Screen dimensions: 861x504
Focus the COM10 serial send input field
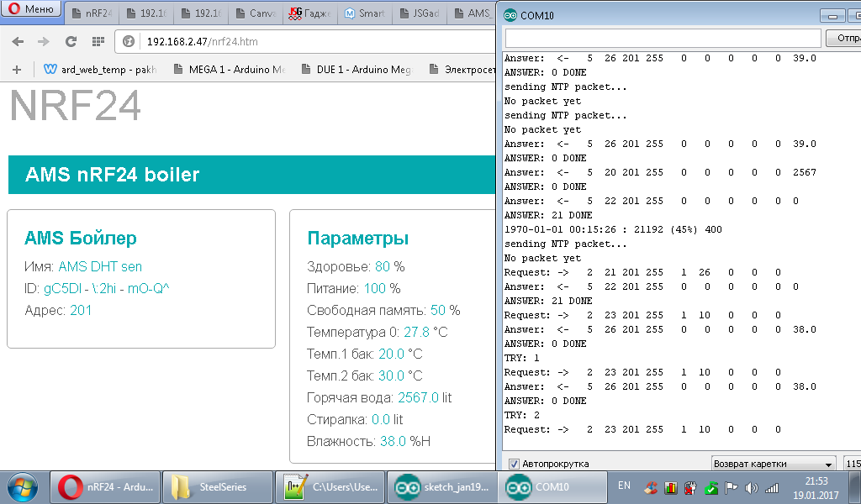click(x=663, y=38)
